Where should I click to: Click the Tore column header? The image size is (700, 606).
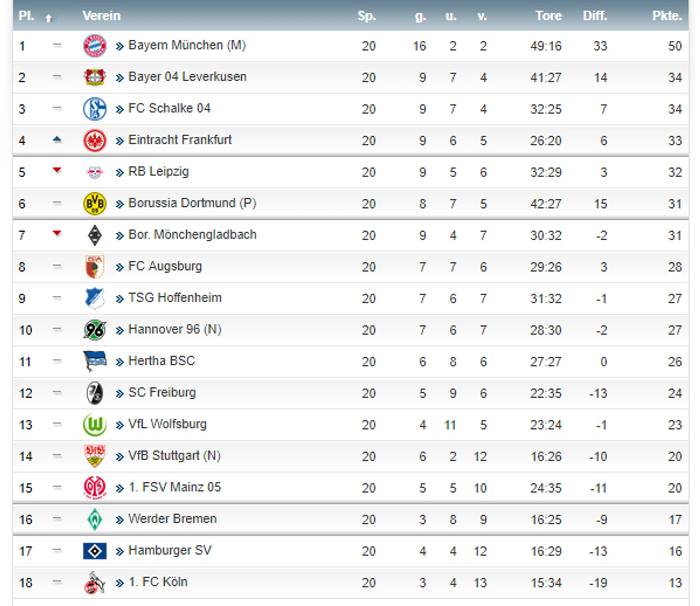548,16
